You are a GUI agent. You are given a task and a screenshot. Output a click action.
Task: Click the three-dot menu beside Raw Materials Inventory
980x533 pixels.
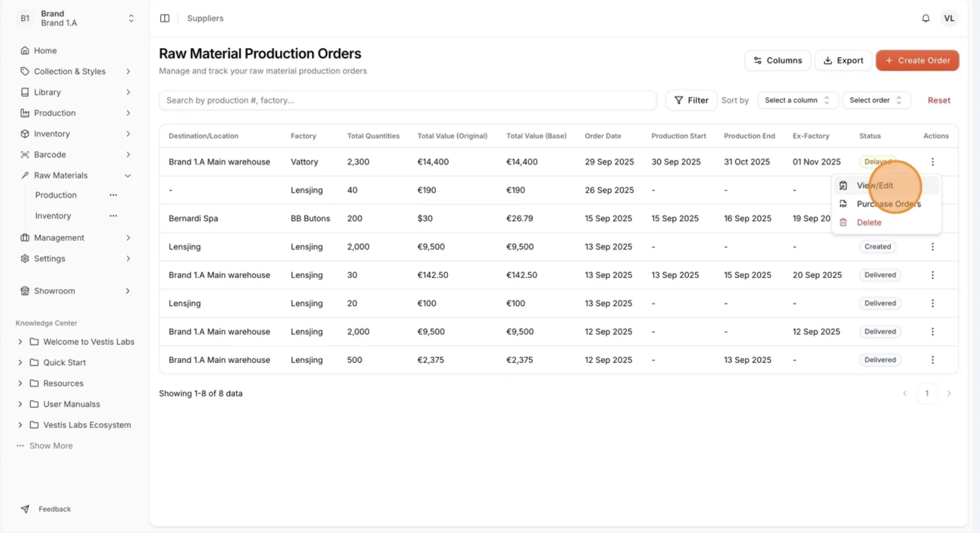click(113, 216)
